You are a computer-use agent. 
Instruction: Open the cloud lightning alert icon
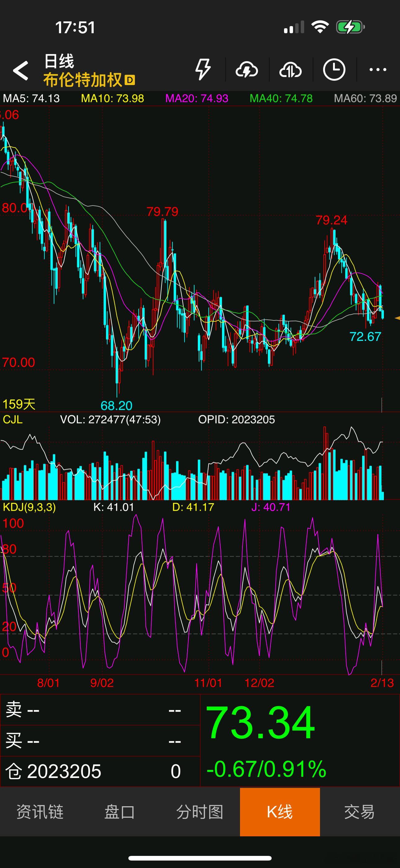point(247,70)
